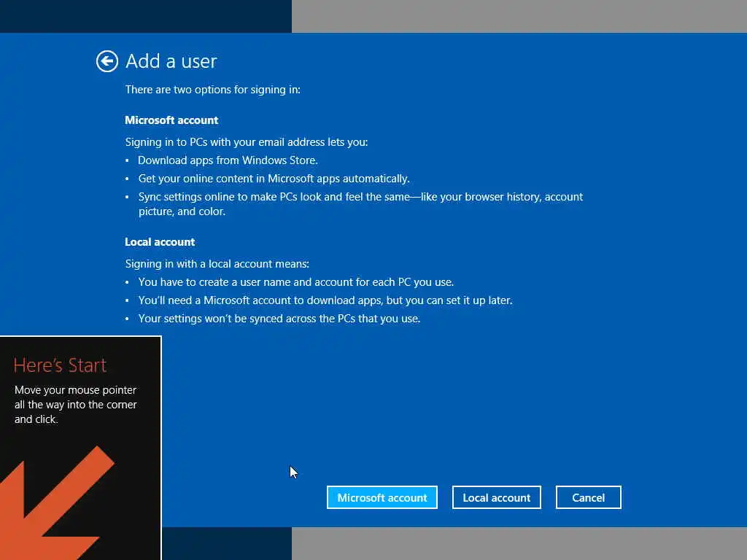Cancel adding a user
The width and height of the screenshot is (747, 560).
coord(589,497)
